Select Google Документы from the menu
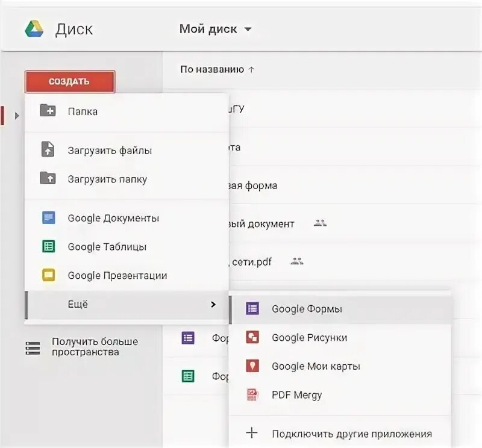Viewport: 482px width, 448px height. (x=127, y=218)
